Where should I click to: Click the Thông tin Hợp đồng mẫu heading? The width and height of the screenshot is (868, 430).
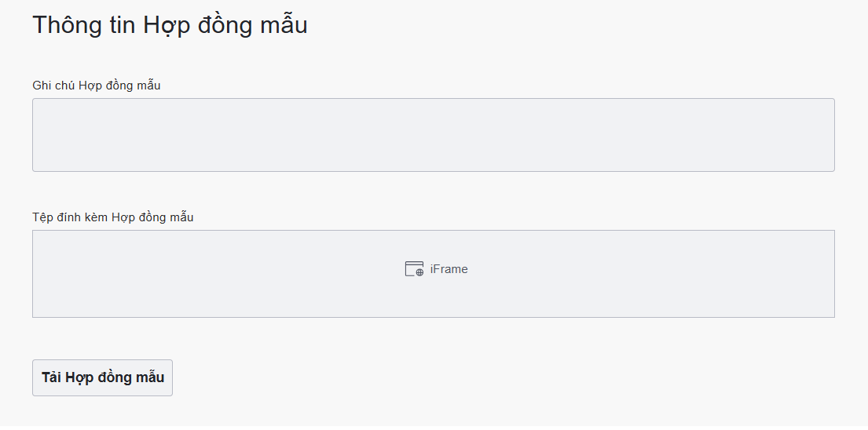tap(170, 25)
